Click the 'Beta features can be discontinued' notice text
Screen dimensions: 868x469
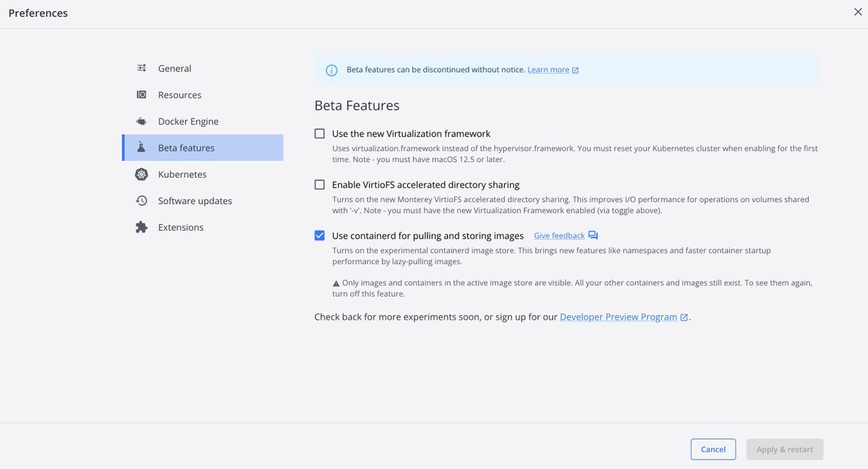[x=435, y=70]
